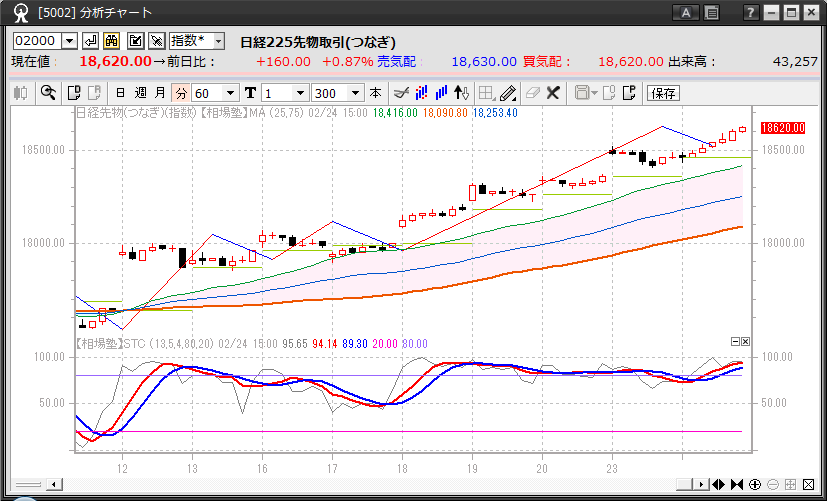Switch to 月 monthly timeframe
Screen dimensions: 827x501
(160, 93)
